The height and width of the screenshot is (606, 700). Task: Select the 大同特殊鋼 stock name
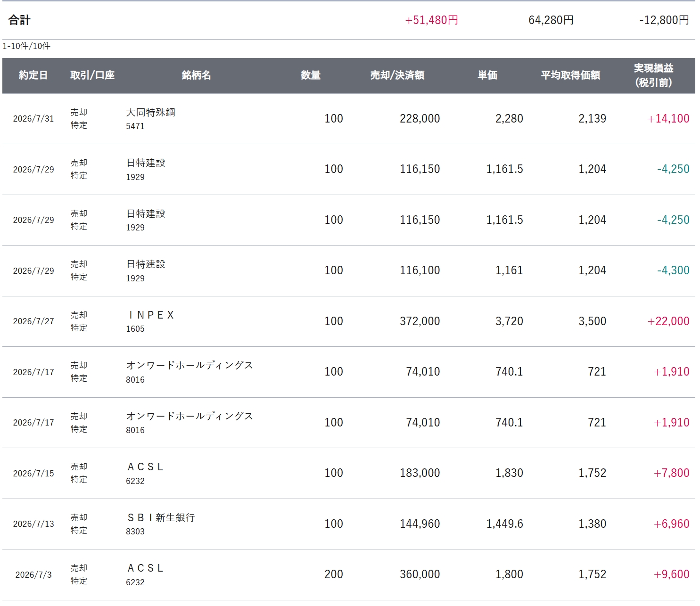coord(150,112)
